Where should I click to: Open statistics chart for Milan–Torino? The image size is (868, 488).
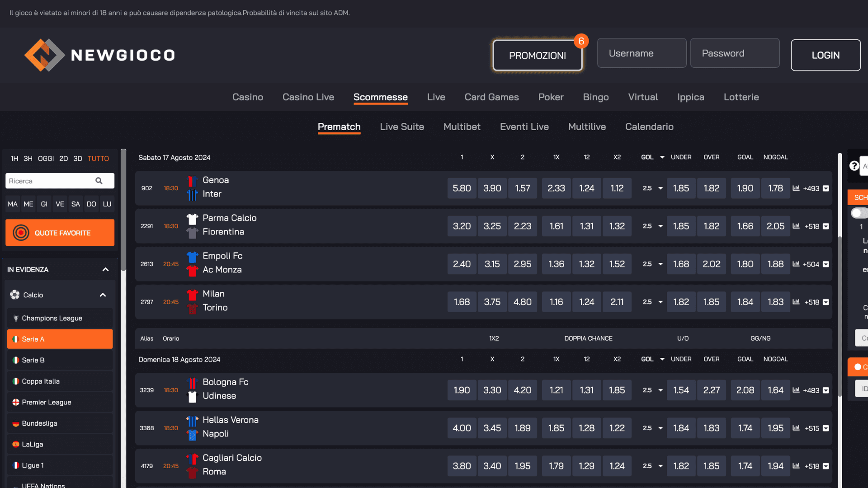click(x=796, y=302)
